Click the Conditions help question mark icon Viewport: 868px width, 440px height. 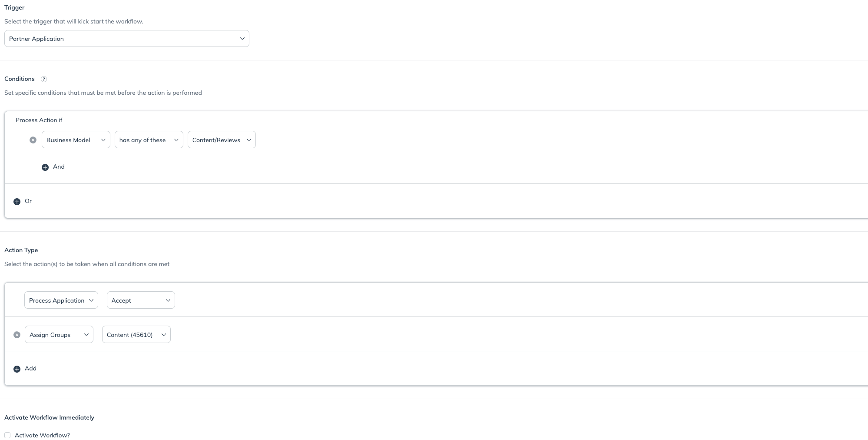[43, 79]
